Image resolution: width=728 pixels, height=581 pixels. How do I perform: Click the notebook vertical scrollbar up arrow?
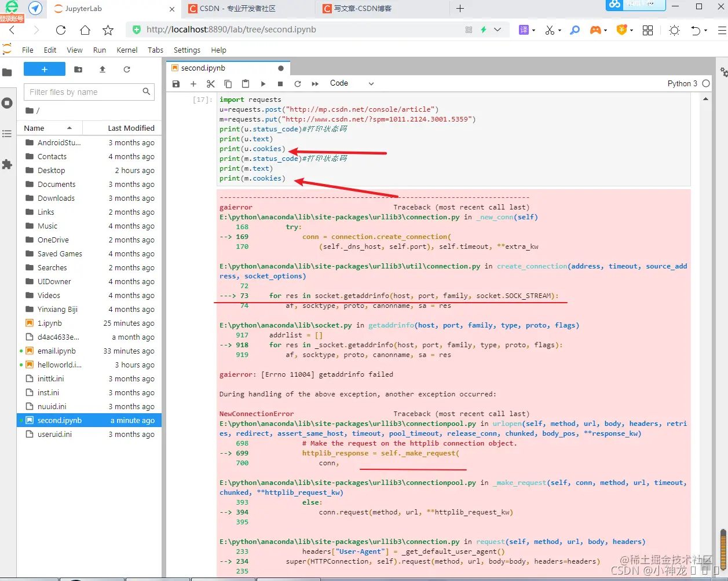coord(705,99)
